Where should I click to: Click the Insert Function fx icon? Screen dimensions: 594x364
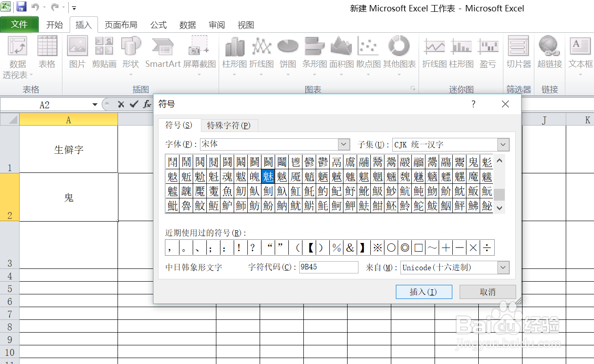pos(147,105)
